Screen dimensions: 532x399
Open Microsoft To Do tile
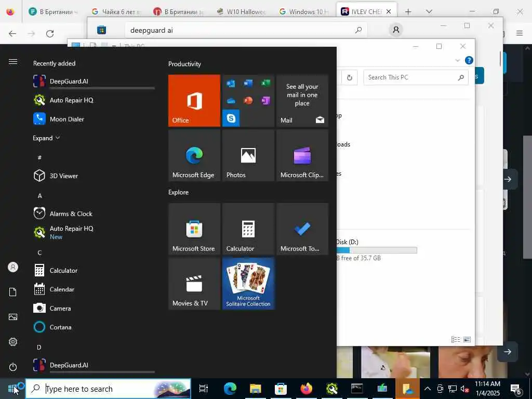302,229
